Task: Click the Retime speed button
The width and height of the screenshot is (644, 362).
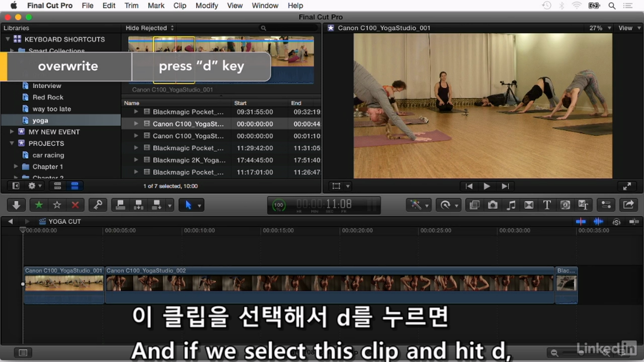Action: [445, 205]
